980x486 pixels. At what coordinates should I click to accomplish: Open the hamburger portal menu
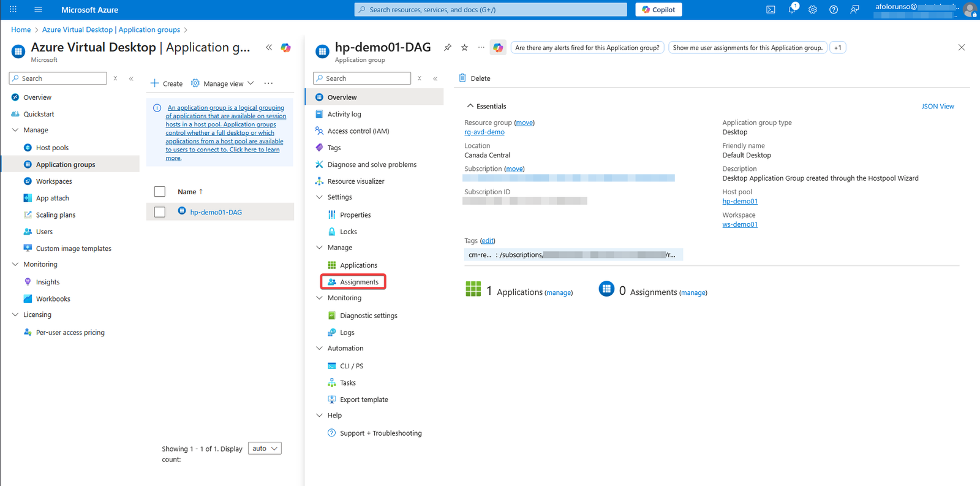pos(38,10)
